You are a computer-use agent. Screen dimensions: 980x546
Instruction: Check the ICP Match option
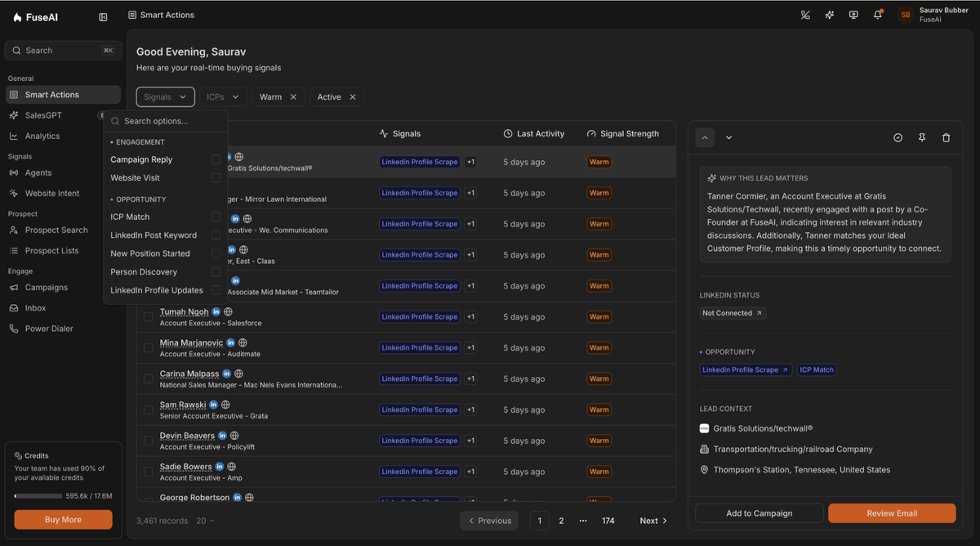216,217
